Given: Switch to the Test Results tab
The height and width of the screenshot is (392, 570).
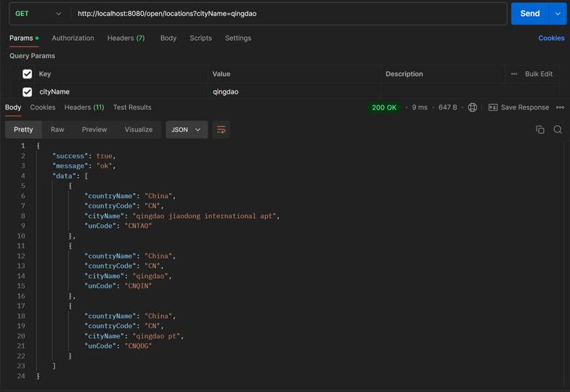Looking at the screenshot, I should click(132, 107).
